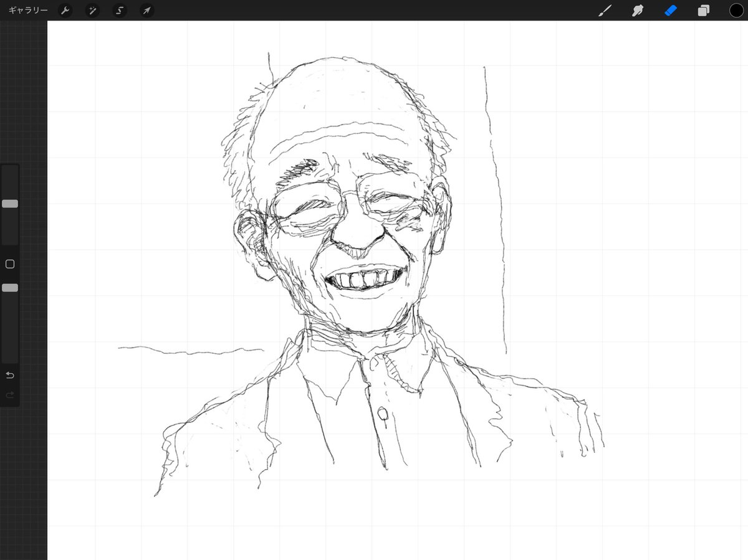Open the Actions wrench menu

[x=65, y=11]
